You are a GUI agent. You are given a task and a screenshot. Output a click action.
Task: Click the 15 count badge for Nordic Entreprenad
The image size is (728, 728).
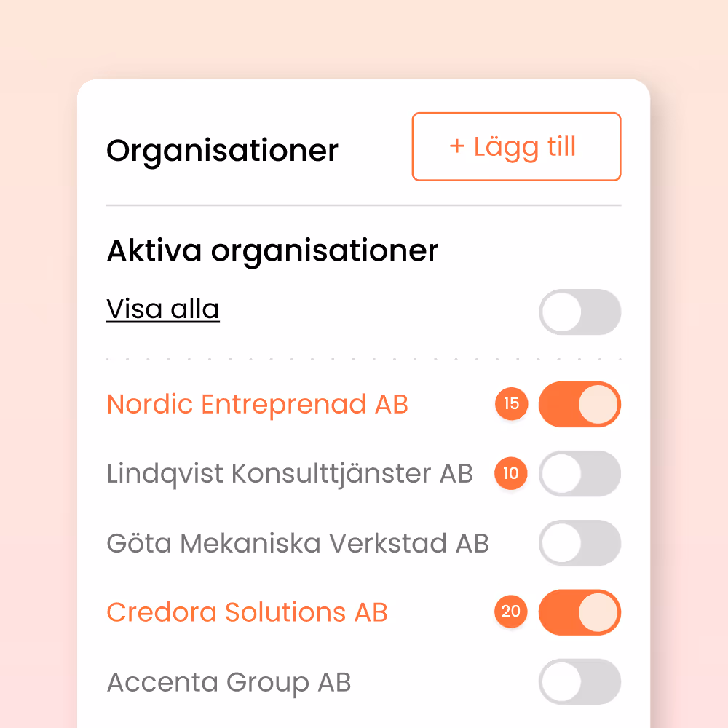click(511, 404)
